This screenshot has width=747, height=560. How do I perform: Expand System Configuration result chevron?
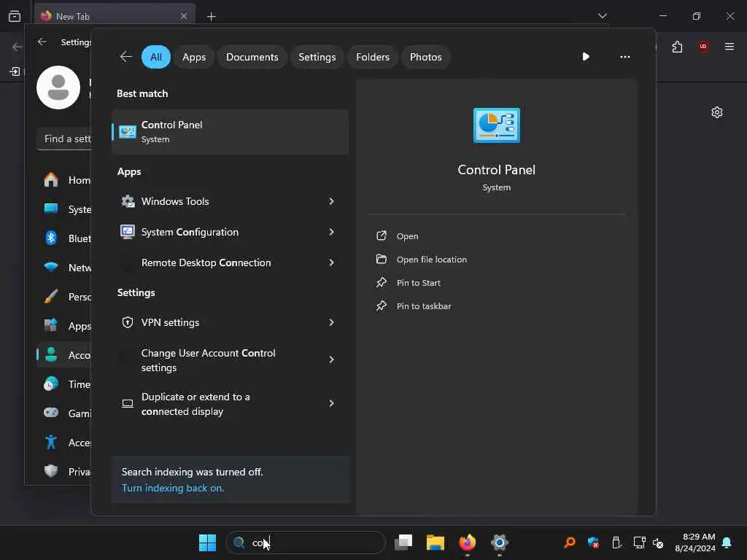(332, 232)
